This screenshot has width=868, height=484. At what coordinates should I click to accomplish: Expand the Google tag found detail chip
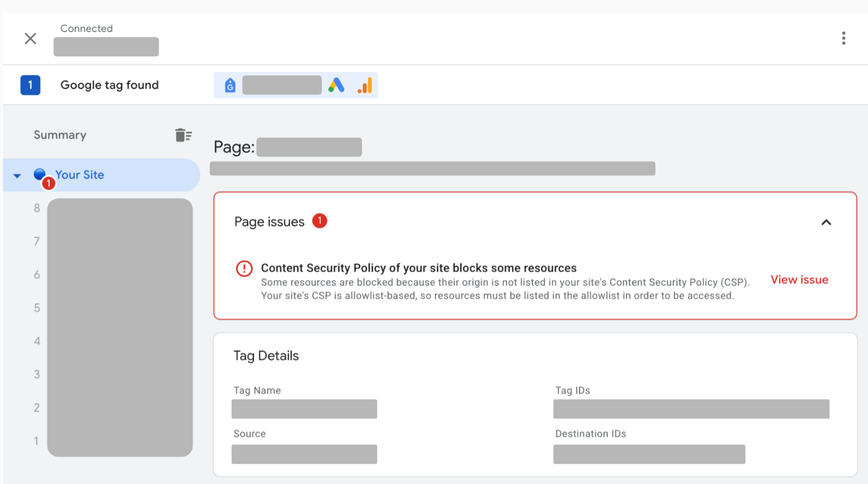pyautogui.click(x=296, y=85)
